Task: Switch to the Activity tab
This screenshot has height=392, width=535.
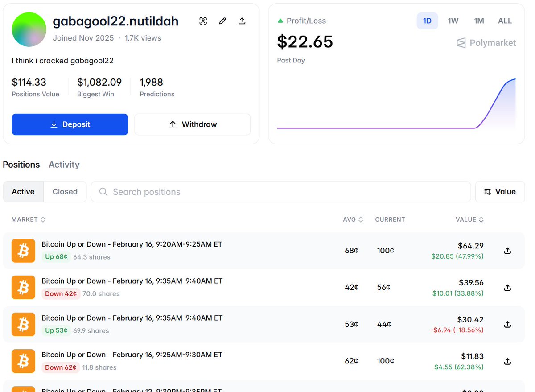Action: (64, 165)
